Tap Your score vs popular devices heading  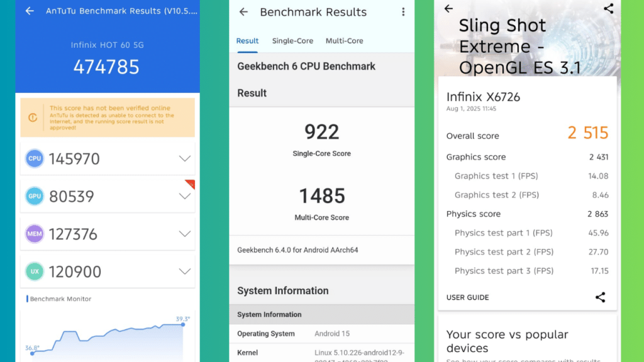508,341
